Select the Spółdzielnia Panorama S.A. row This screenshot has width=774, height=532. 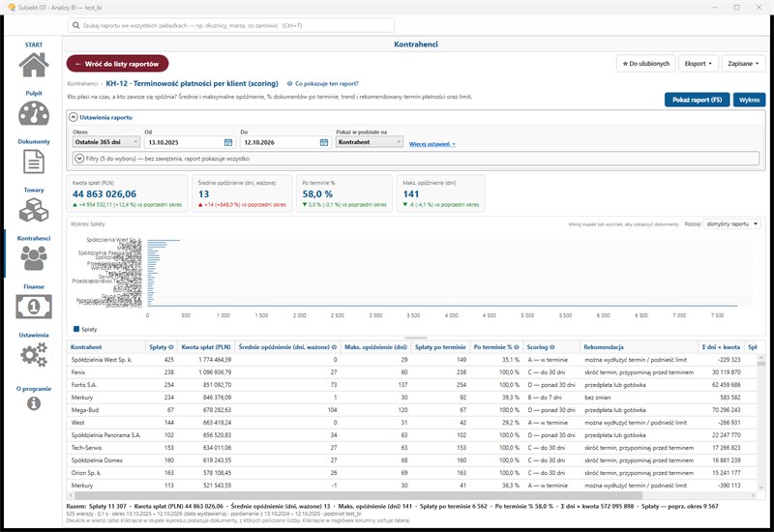(411, 435)
